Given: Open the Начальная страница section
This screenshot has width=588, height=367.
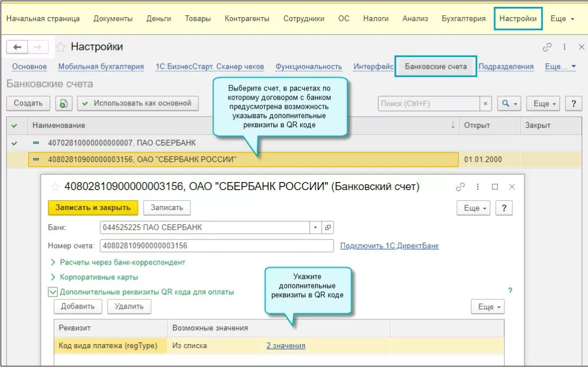Looking at the screenshot, I should point(43,18).
